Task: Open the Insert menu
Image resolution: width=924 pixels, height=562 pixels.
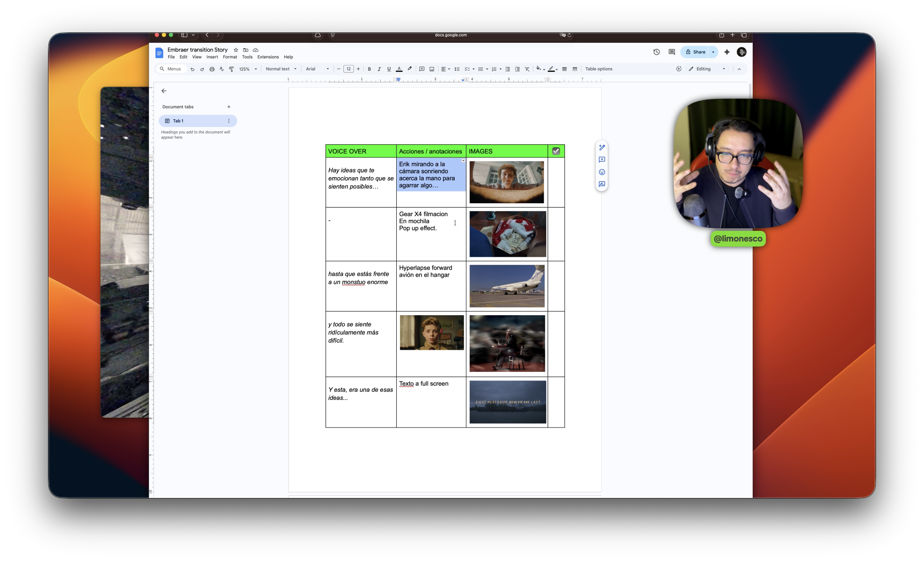Action: 212,57
